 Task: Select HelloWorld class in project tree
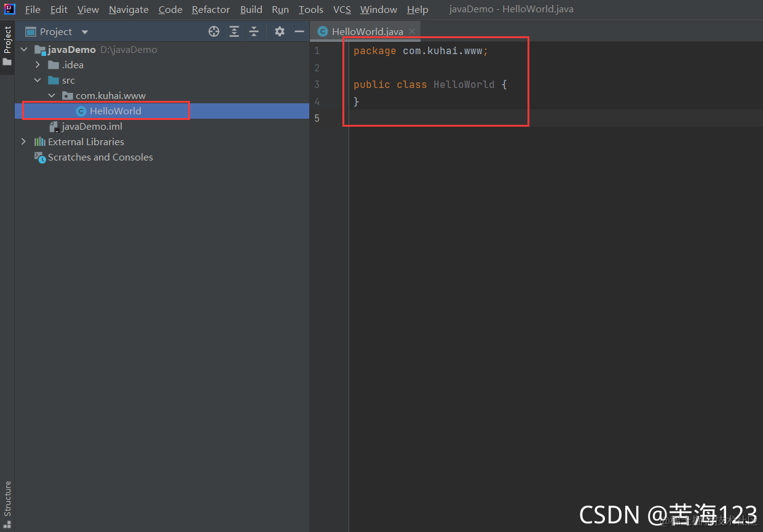tap(162, 111)
